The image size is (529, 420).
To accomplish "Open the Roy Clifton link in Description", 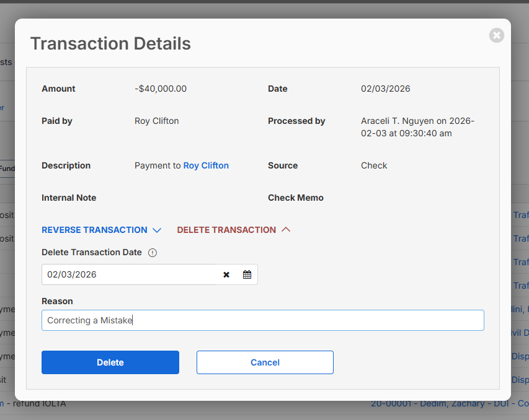I will 206,165.
